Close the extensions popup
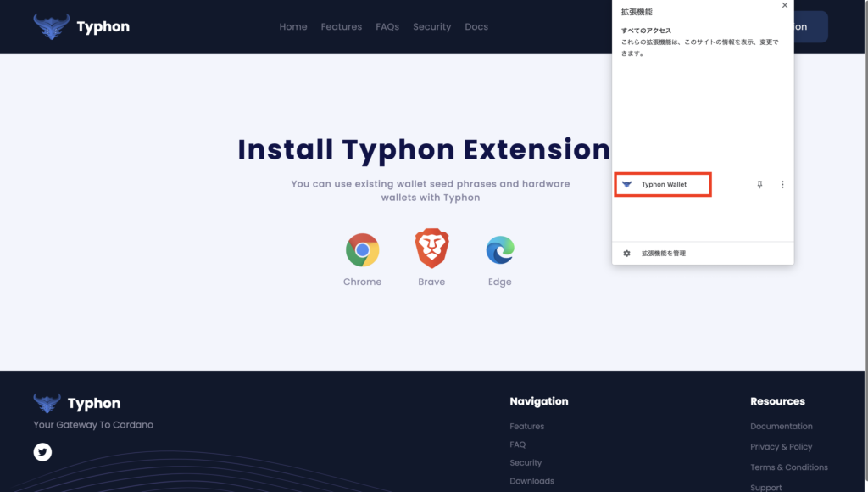This screenshot has width=868, height=492. [784, 6]
